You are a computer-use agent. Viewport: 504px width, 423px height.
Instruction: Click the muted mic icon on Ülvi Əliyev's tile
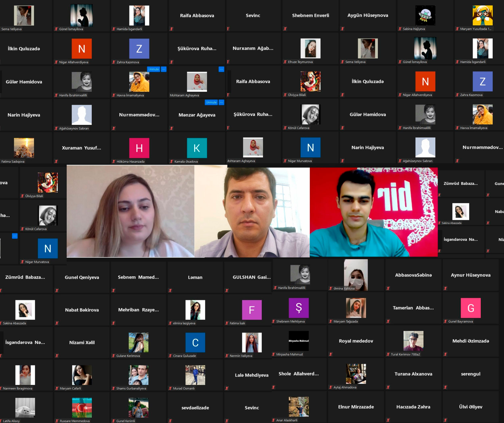tap(446, 420)
